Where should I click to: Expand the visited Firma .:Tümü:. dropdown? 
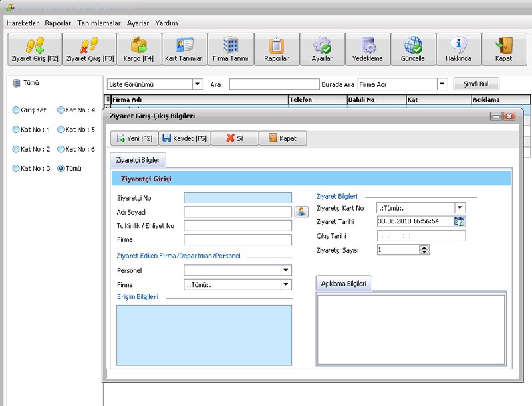[x=286, y=284]
